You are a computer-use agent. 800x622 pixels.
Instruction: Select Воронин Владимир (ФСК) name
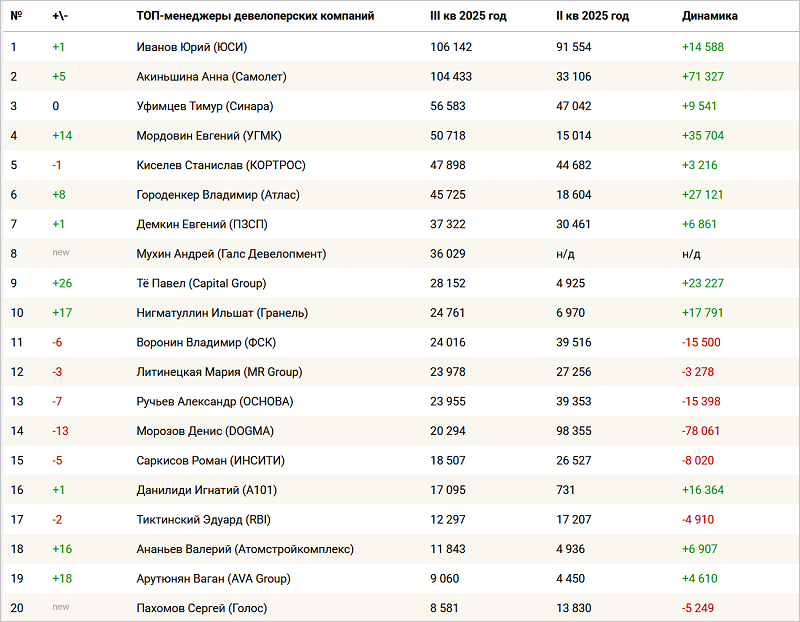point(206,342)
